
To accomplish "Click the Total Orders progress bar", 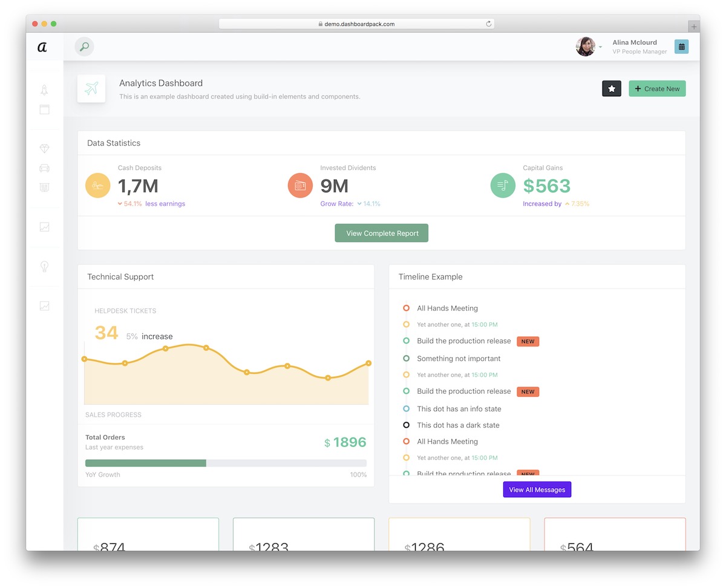I will coord(226,463).
